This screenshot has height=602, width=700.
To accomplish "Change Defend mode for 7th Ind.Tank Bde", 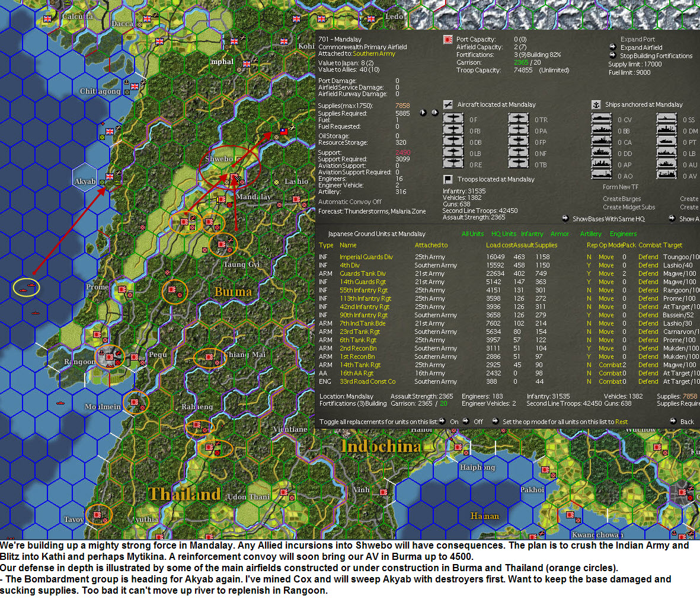I will coord(648,323).
